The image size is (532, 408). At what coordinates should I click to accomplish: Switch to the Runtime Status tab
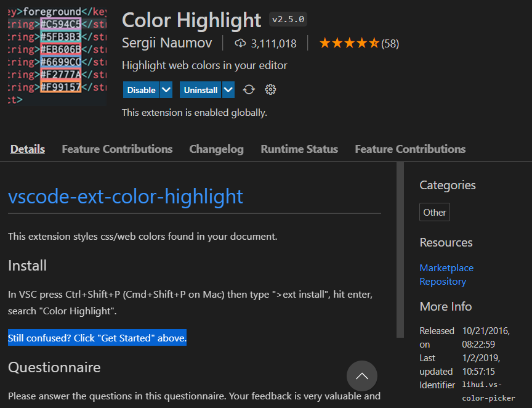299,149
